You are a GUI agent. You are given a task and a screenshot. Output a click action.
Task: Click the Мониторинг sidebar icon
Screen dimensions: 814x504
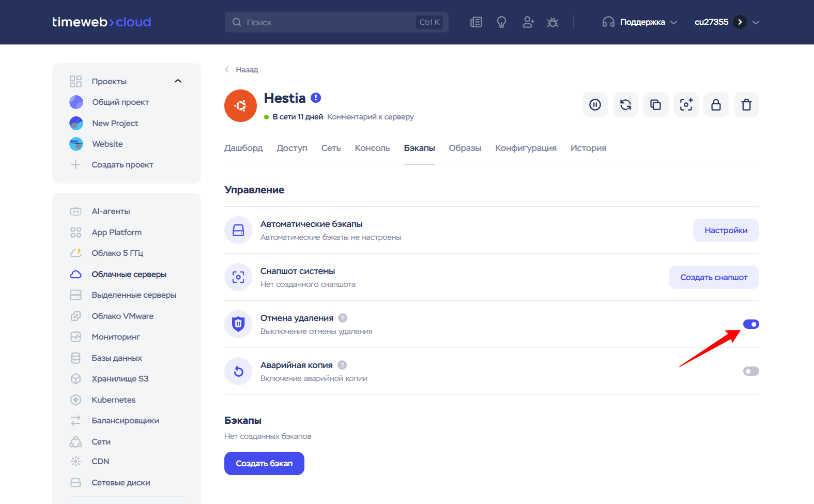(75, 337)
